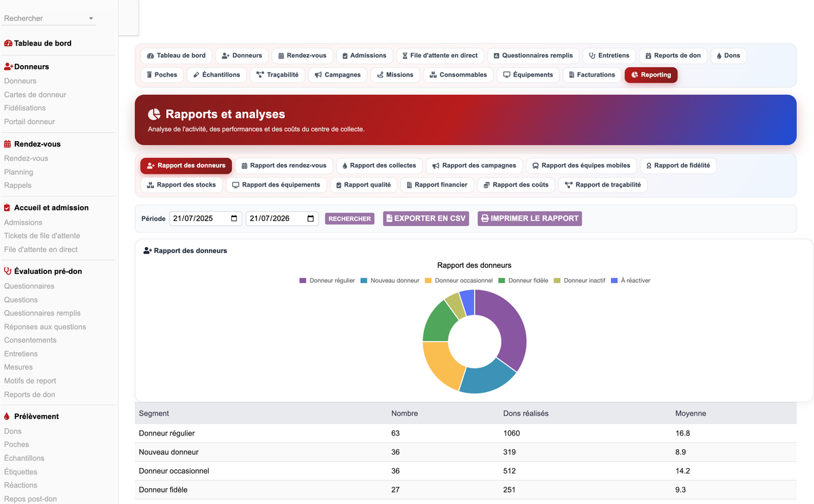Screen dimensions: 814x504
Task: Click the Donneurs person-plus icon in sidebar
Action: point(9,67)
